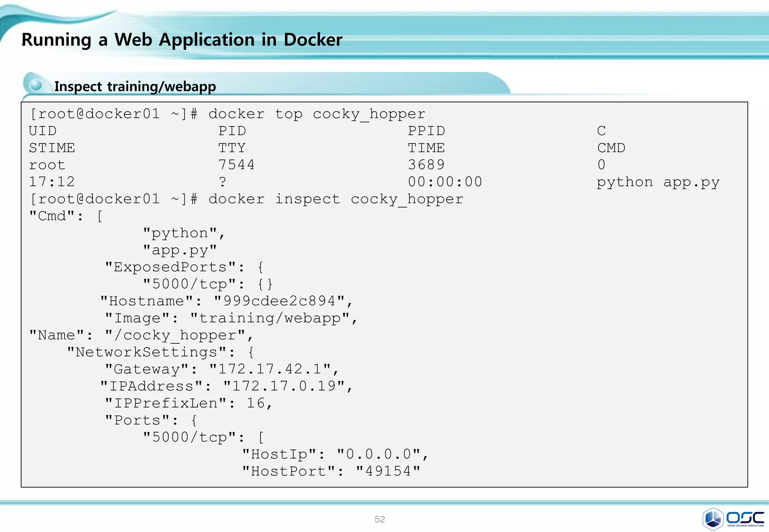The image size is (769, 532).
Task: Click the python app.py CMD text
Action: 658,182
